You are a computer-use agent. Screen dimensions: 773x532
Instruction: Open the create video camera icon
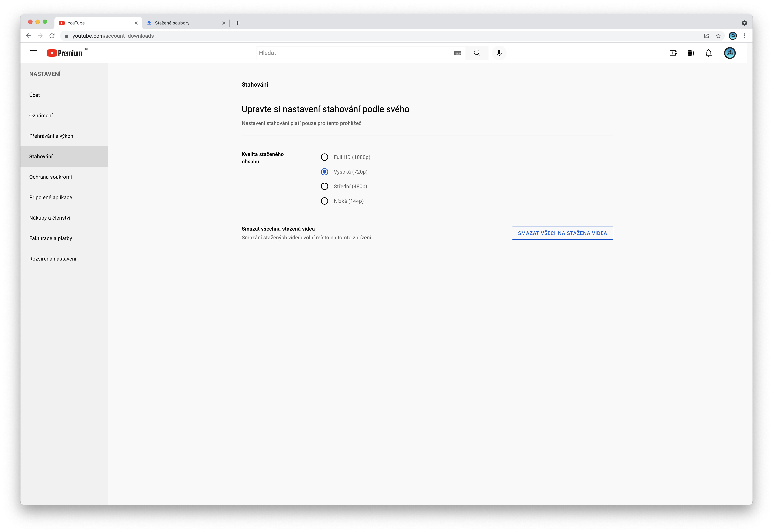point(673,53)
